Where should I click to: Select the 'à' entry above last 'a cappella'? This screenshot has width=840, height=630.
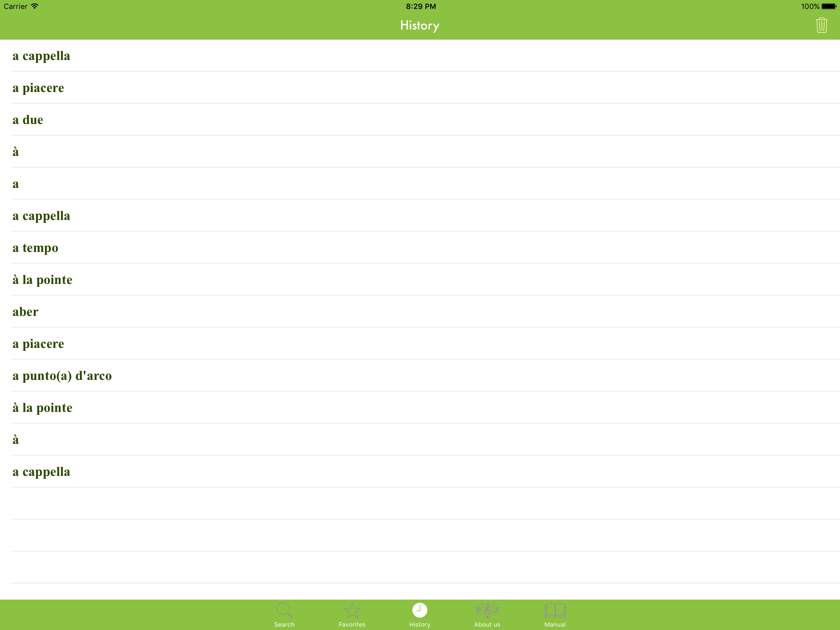[420, 439]
